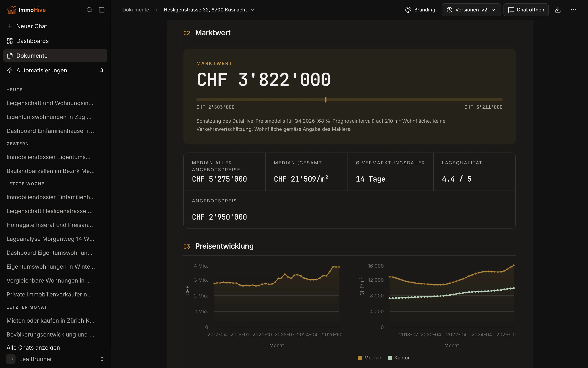Click the Branding palette icon

tap(408, 10)
